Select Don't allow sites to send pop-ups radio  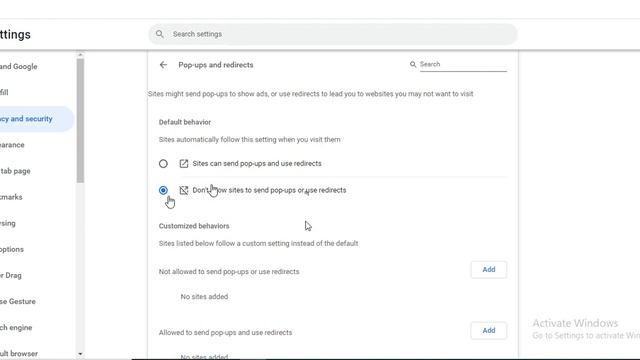[x=163, y=190]
